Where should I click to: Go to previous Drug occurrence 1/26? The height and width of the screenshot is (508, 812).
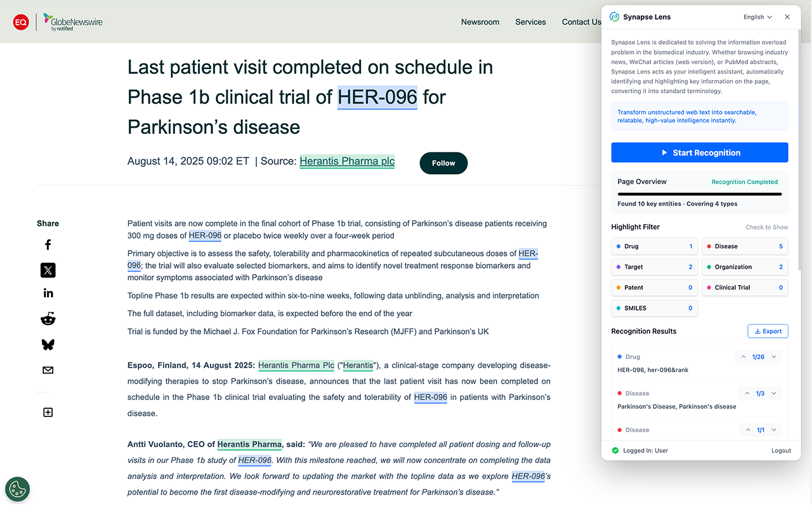743,357
